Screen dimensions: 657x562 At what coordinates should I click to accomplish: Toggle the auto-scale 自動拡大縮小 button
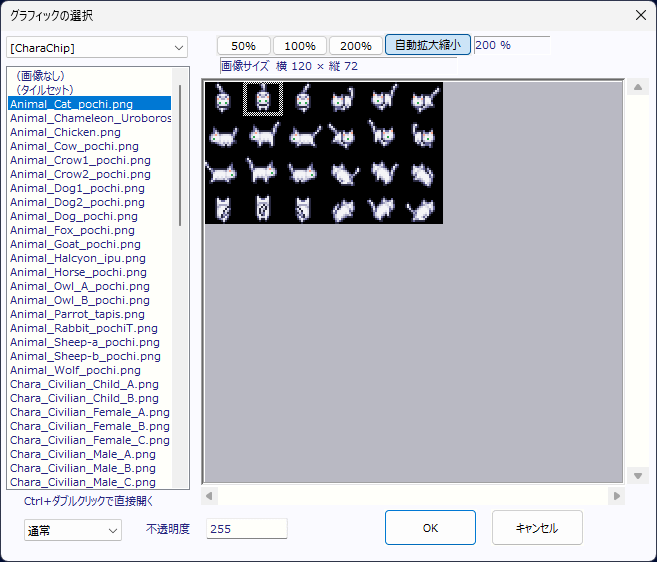pyautogui.click(x=428, y=46)
